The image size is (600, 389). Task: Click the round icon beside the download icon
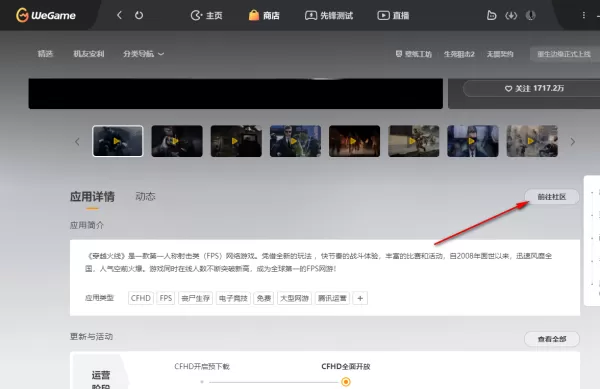530,15
